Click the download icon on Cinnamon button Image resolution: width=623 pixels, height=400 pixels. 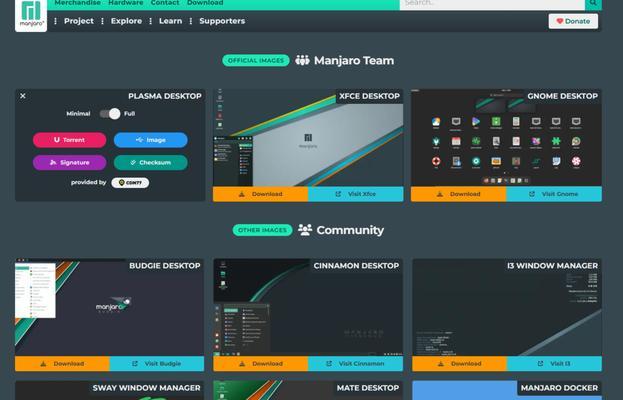242,364
